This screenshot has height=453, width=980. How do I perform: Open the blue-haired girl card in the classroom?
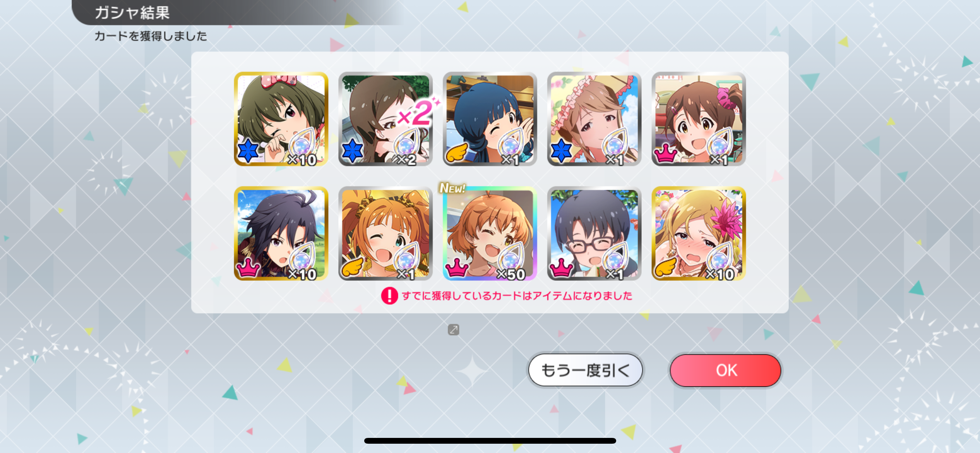(490, 119)
